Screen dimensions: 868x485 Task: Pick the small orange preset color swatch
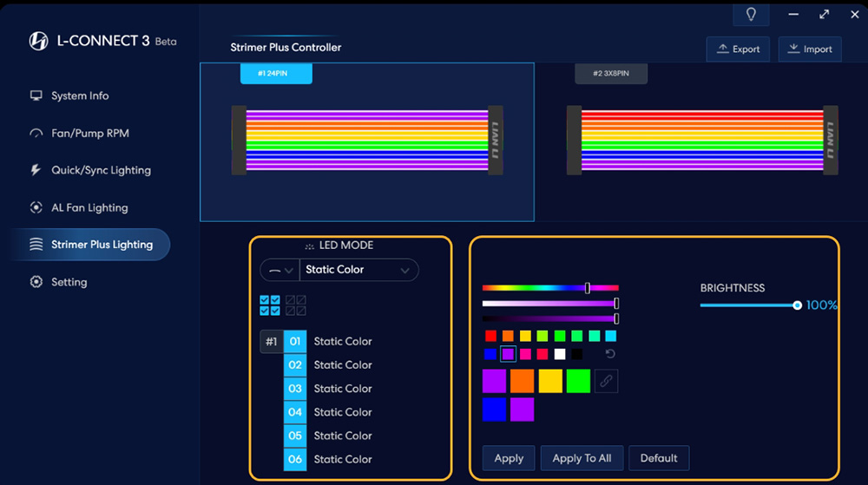coord(508,336)
